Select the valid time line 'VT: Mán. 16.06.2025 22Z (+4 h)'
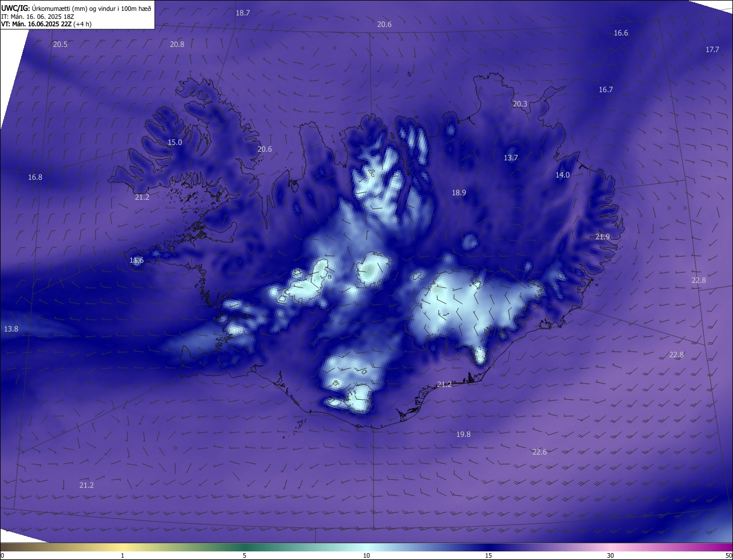733x560 pixels. coord(46,24)
